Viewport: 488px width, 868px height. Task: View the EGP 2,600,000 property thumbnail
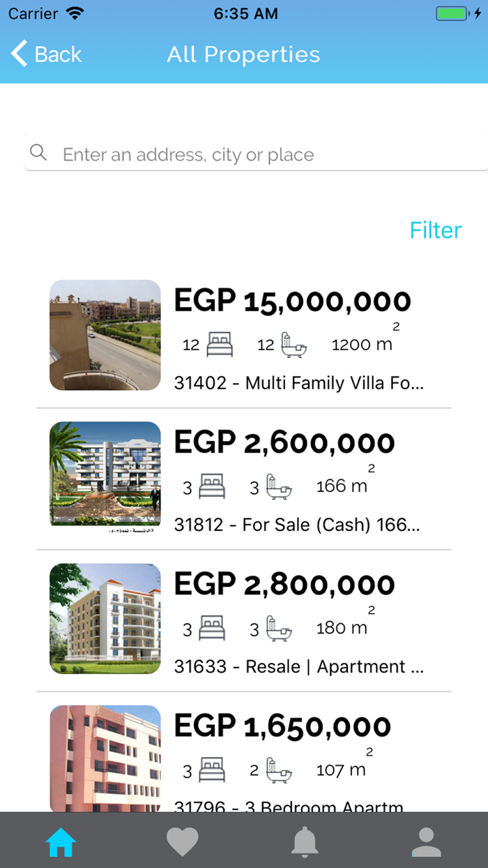point(105,474)
